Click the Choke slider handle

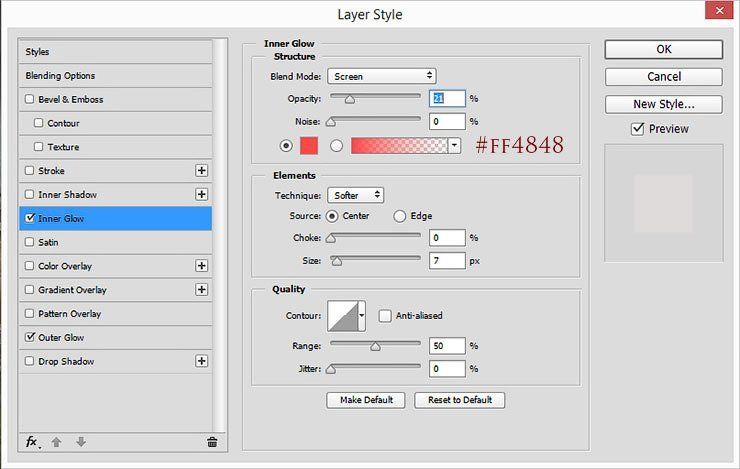click(331, 238)
